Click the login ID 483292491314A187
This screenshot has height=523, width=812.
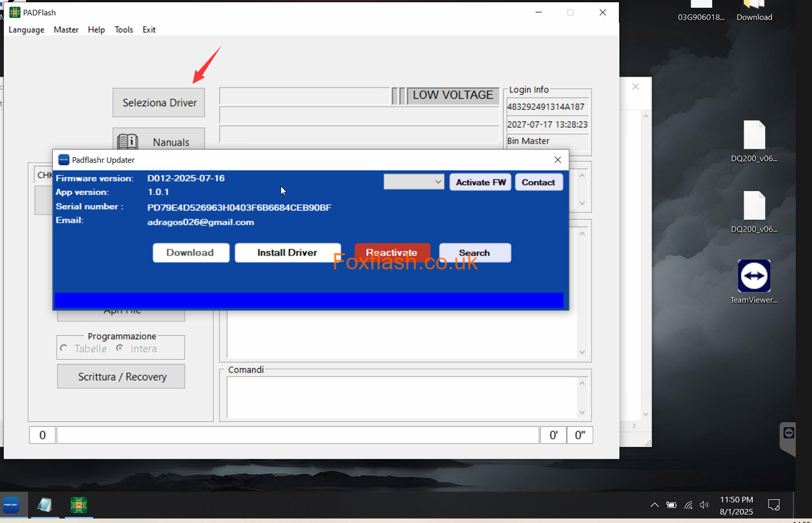point(546,107)
